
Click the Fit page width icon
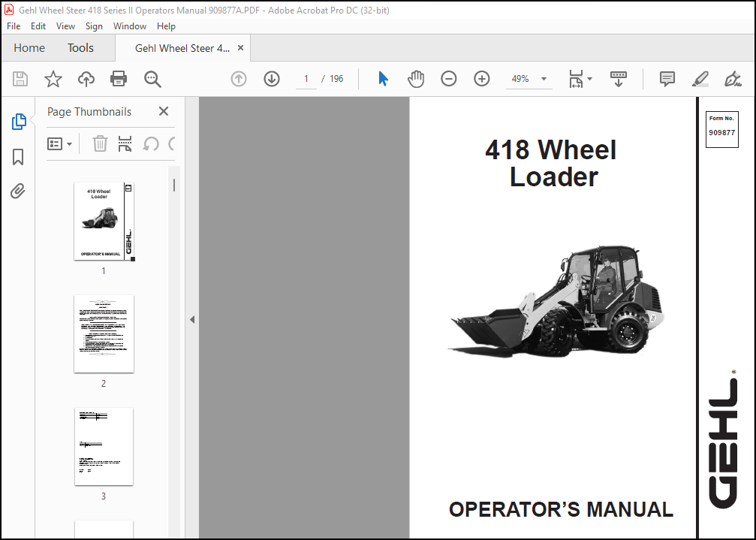pos(576,79)
